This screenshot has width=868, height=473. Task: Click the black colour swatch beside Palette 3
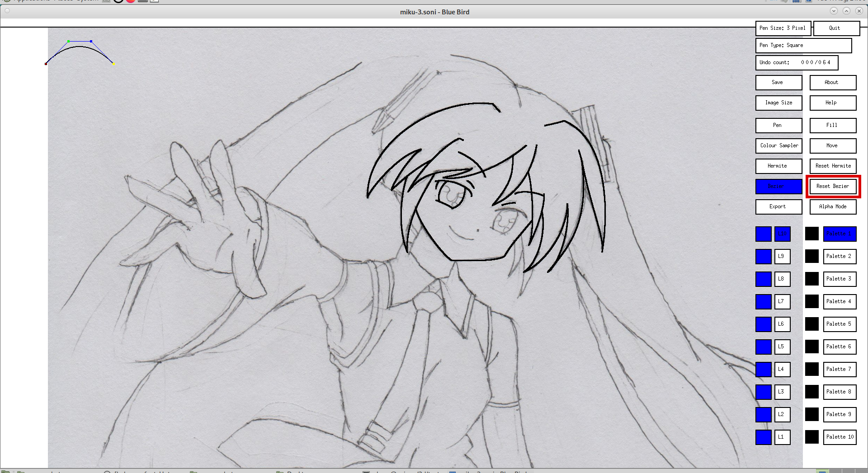(x=812, y=279)
